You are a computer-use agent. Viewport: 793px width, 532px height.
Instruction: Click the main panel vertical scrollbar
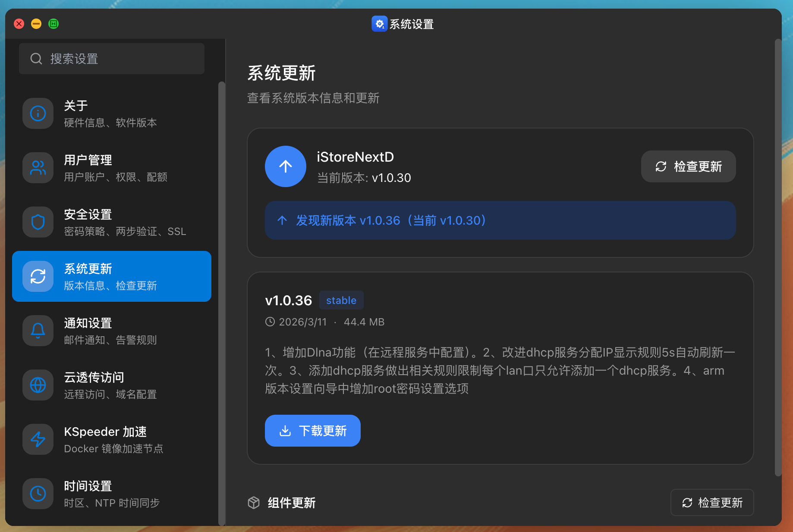pos(778,259)
